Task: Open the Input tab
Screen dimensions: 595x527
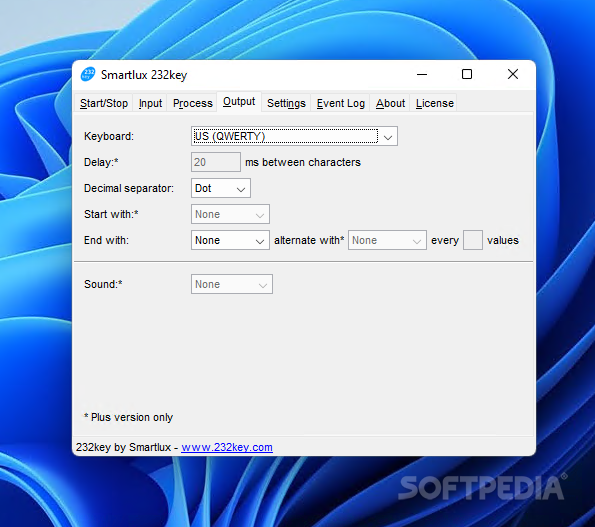Action: click(150, 103)
